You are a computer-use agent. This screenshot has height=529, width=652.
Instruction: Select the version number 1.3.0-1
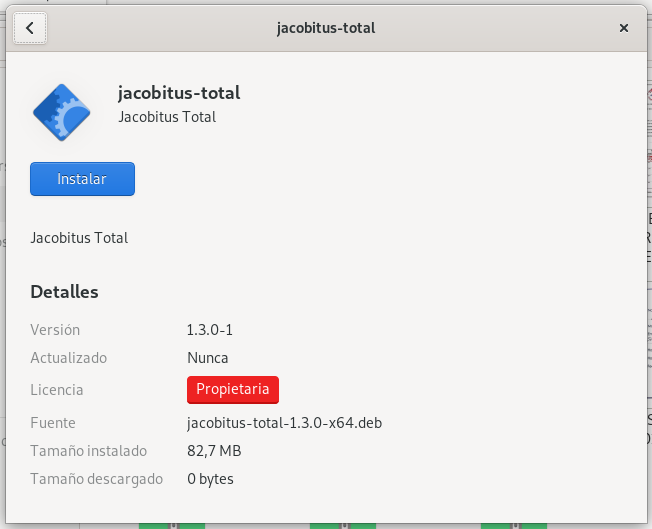(209, 330)
